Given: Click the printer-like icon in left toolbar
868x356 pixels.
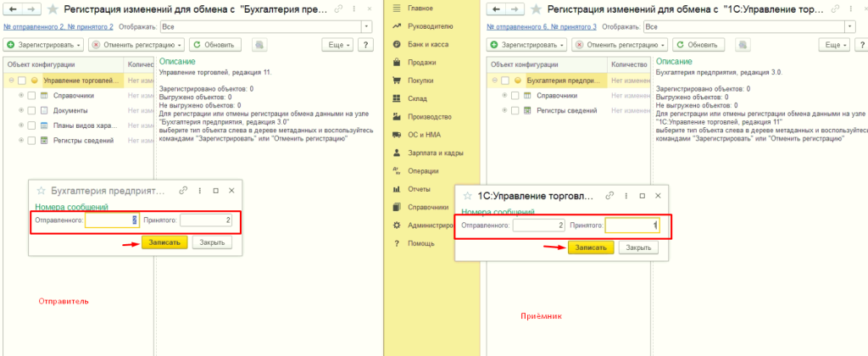Looking at the screenshot, I should point(259,45).
